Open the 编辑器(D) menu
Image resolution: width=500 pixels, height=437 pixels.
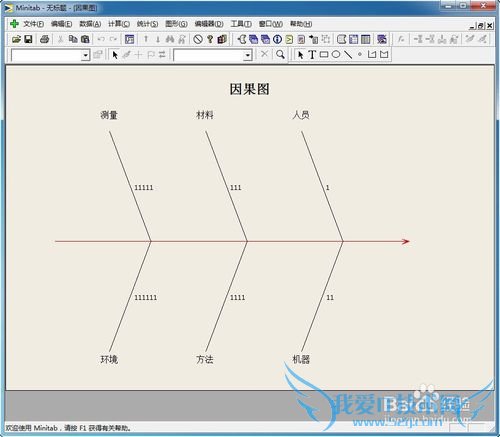[x=209, y=24]
